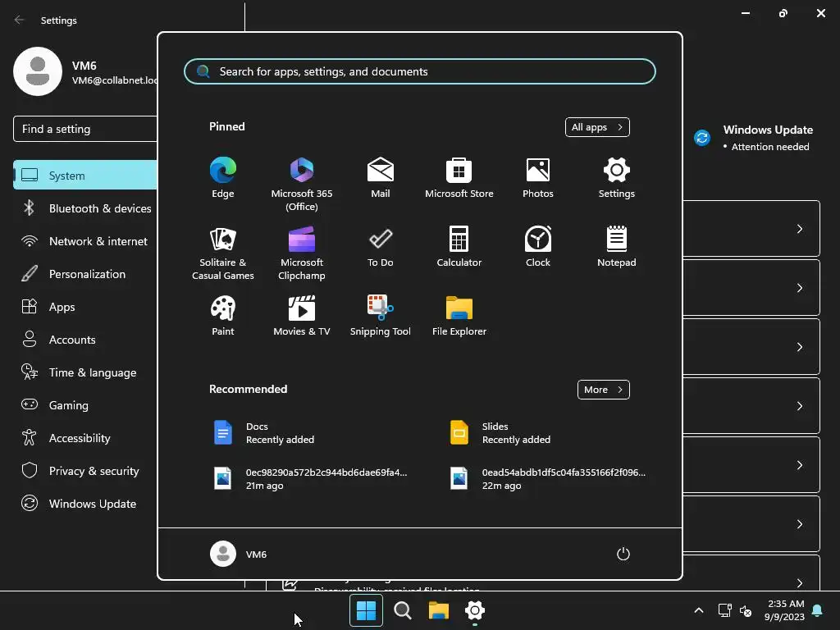Click the Settings back arrow
The height and width of the screenshot is (630, 840).
(20, 20)
